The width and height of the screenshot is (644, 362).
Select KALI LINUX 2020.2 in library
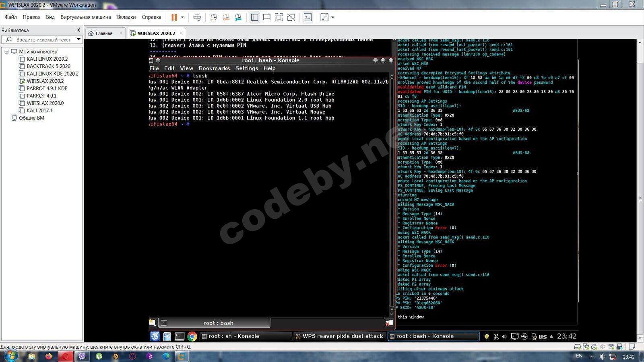coord(47,59)
